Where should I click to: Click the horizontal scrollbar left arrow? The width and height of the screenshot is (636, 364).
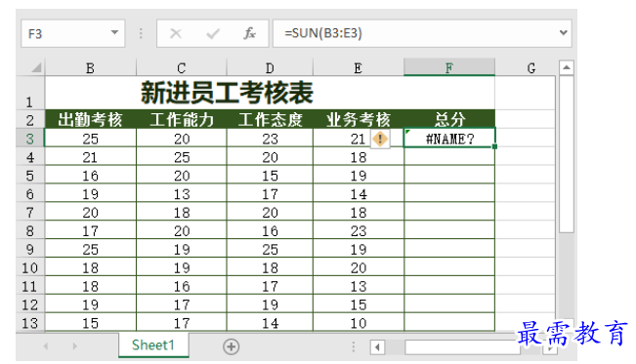click(x=378, y=347)
